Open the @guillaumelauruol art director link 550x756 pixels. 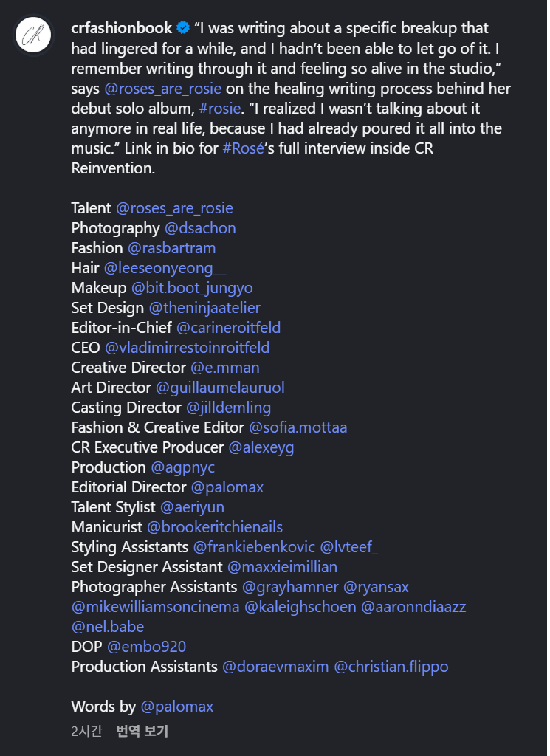220,388
